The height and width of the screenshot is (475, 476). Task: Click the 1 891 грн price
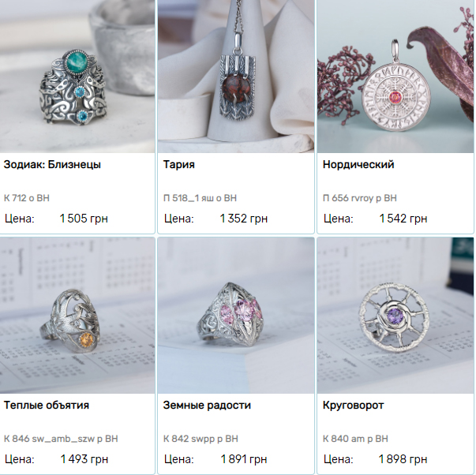pyautogui.click(x=244, y=459)
